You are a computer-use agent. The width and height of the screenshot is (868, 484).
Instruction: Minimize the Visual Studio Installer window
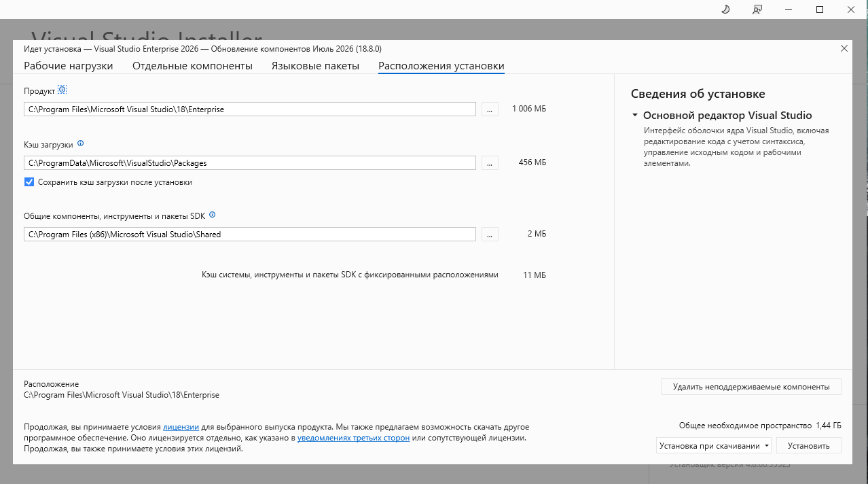(x=789, y=10)
